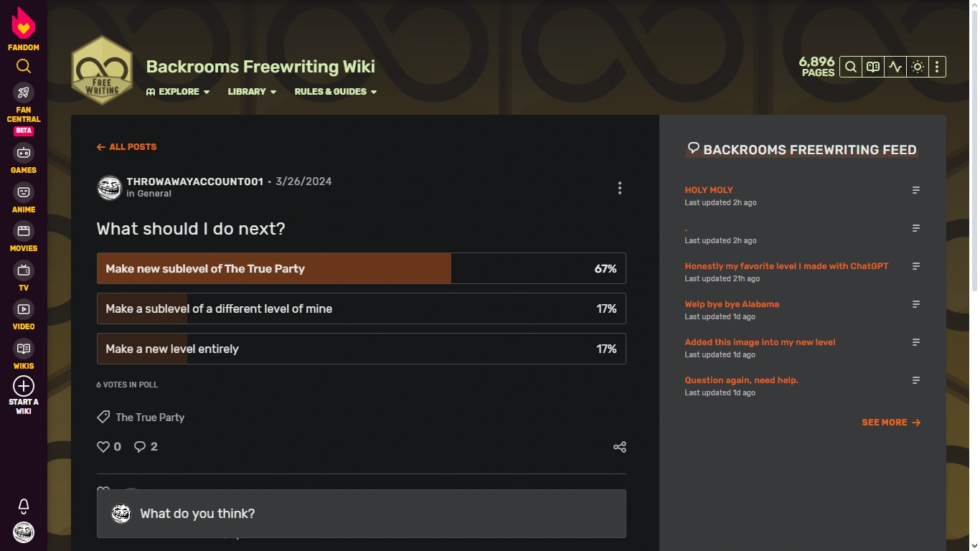
Task: Toggle the light theme sun icon
Action: (x=918, y=67)
